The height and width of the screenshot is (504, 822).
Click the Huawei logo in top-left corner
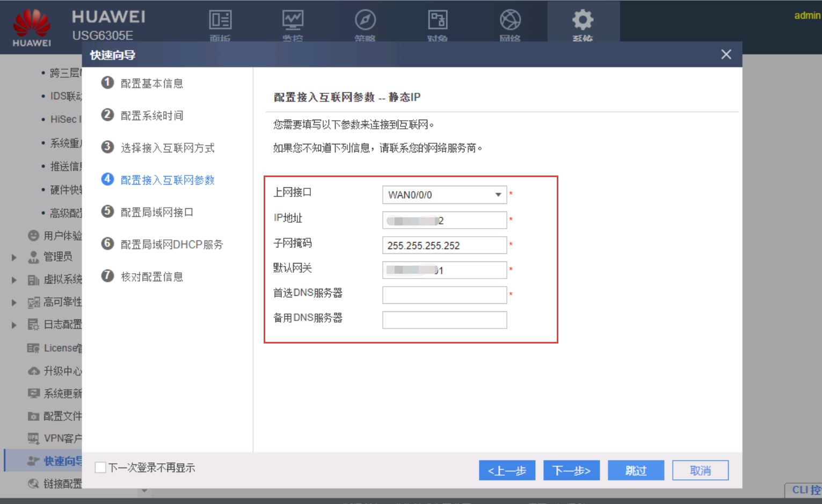click(x=32, y=27)
